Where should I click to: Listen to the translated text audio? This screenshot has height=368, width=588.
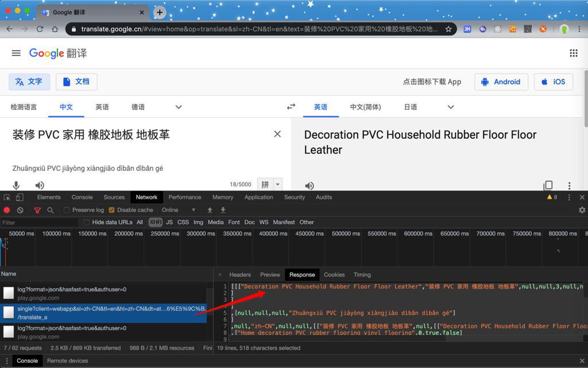(310, 186)
